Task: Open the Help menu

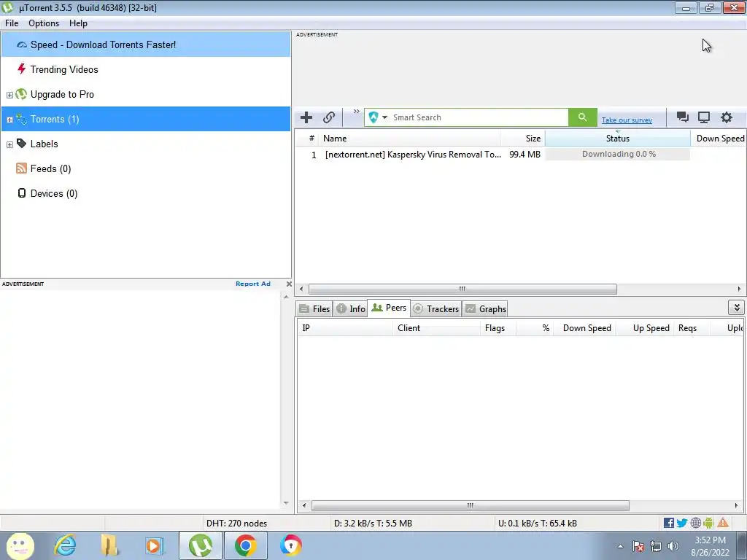Action: [78, 23]
